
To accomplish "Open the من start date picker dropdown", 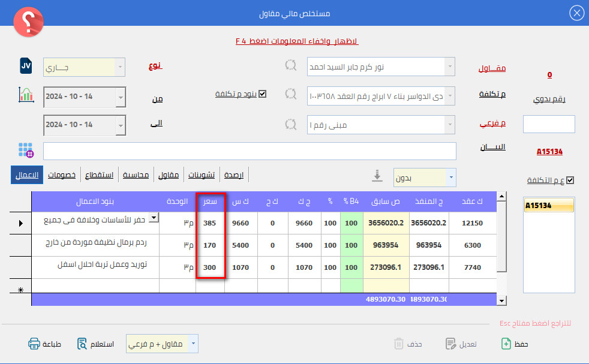I will 121,96.
